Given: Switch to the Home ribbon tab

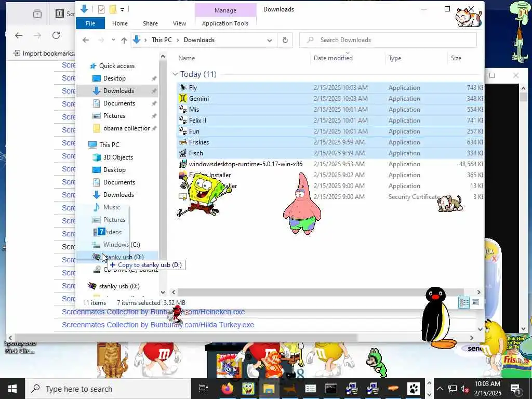Looking at the screenshot, I should point(120,23).
